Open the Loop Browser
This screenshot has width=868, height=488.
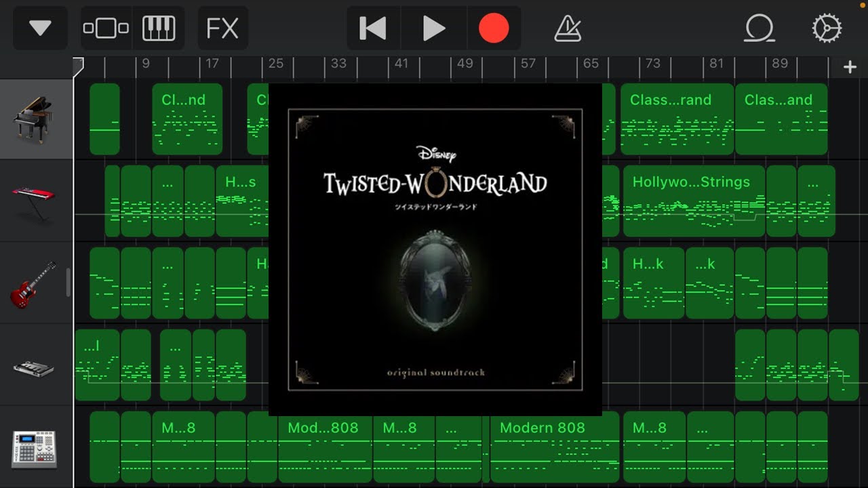759,28
